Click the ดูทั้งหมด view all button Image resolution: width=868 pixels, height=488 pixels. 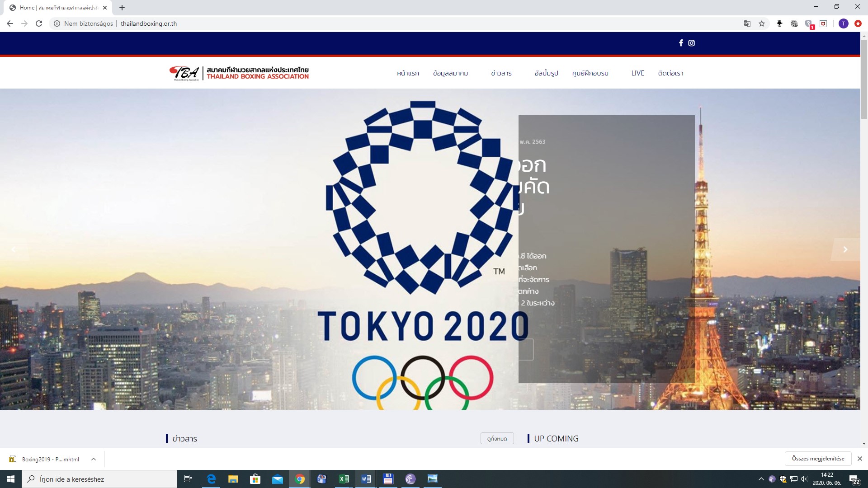[x=497, y=438]
